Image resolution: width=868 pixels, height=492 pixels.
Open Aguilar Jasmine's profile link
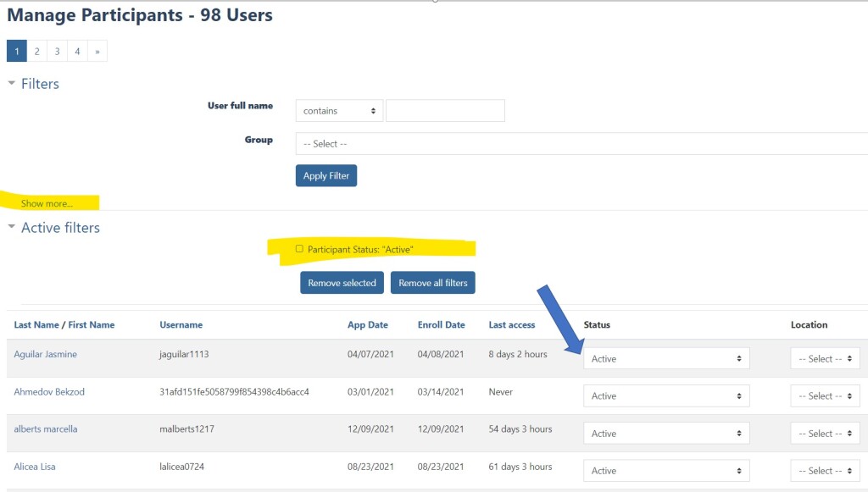click(x=45, y=355)
